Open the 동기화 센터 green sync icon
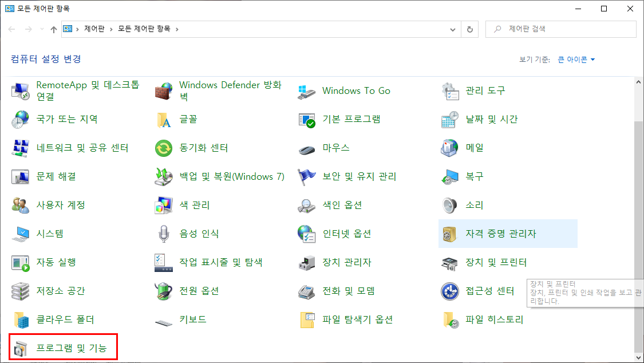644x363 pixels. [x=164, y=148]
